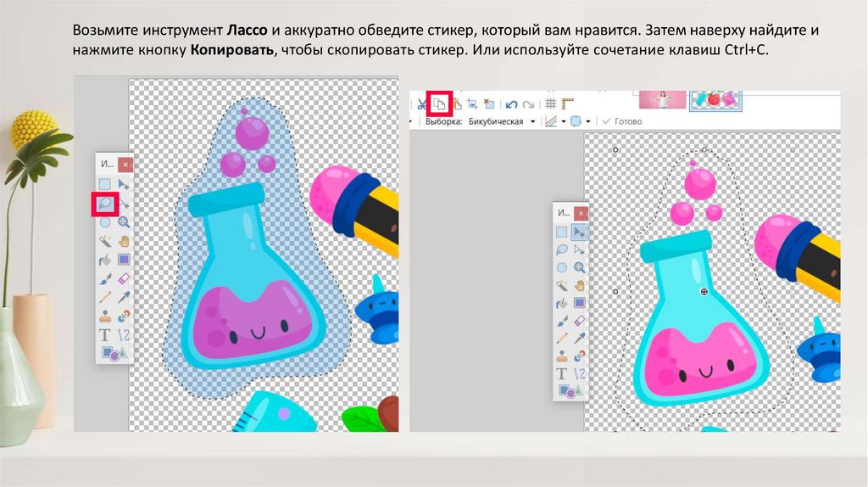This screenshot has height=487, width=868.
Task: Click the Deselect icon with red X
Action: point(489,104)
